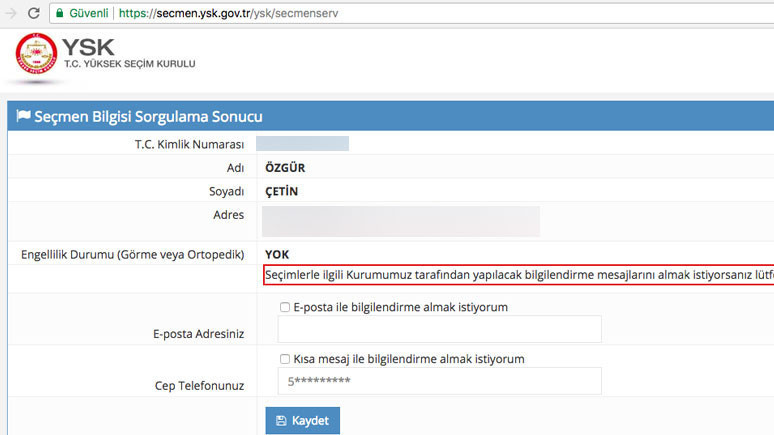Enable E-posta ile bilgilendirme checkbox
Image resolution: width=774 pixels, height=435 pixels.
[x=285, y=307]
